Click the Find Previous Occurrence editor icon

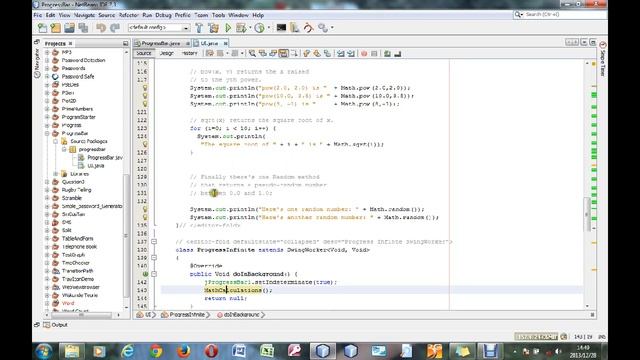(x=262, y=53)
